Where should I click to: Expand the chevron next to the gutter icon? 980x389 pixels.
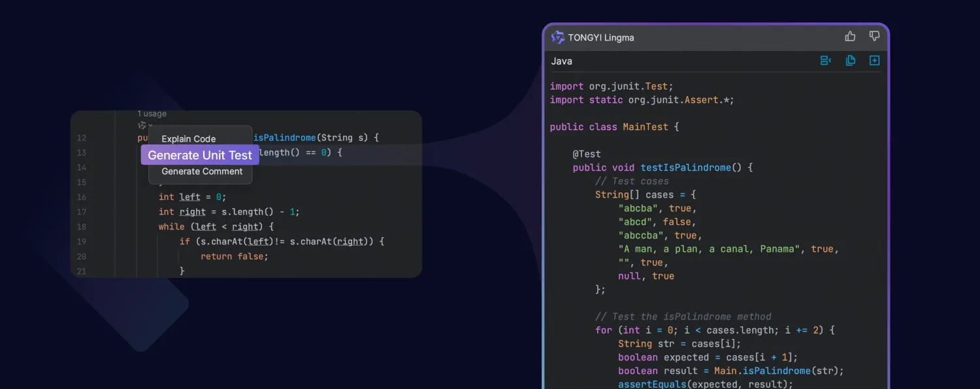pyautogui.click(x=149, y=125)
